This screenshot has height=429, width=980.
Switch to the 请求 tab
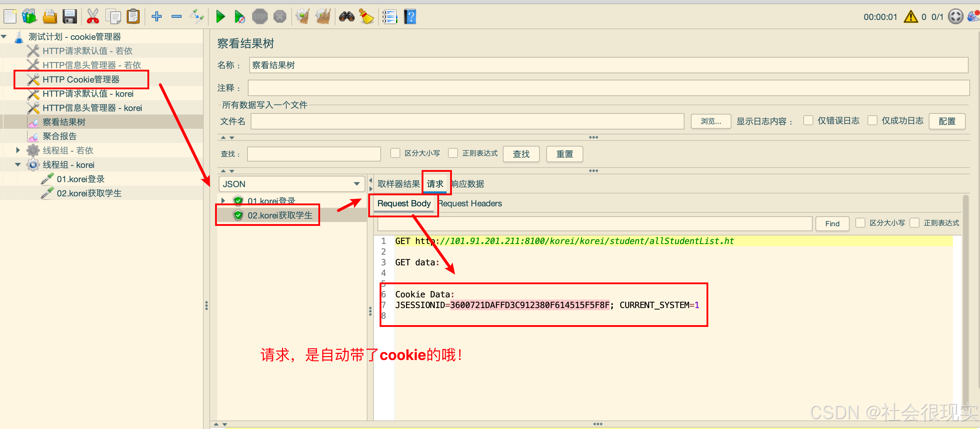pyautogui.click(x=435, y=184)
